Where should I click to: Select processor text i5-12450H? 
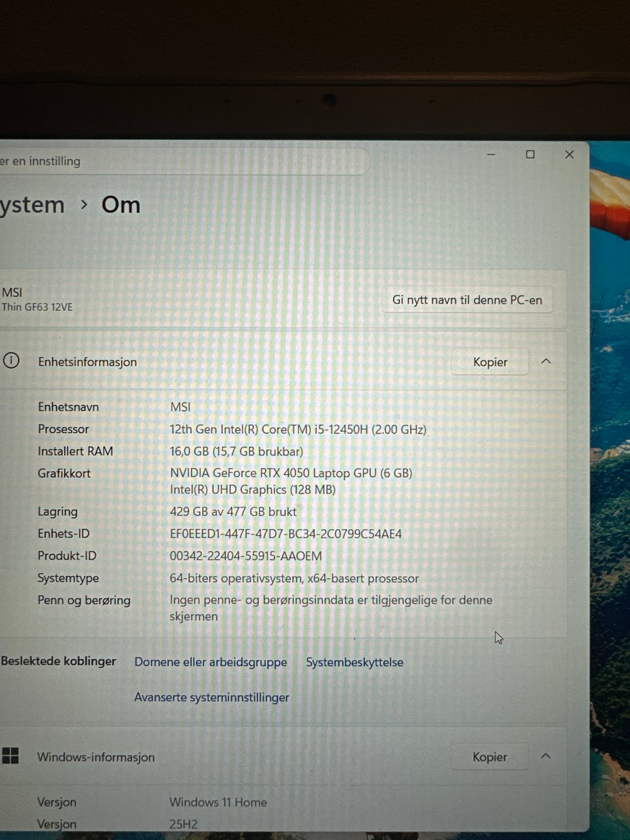click(341, 430)
